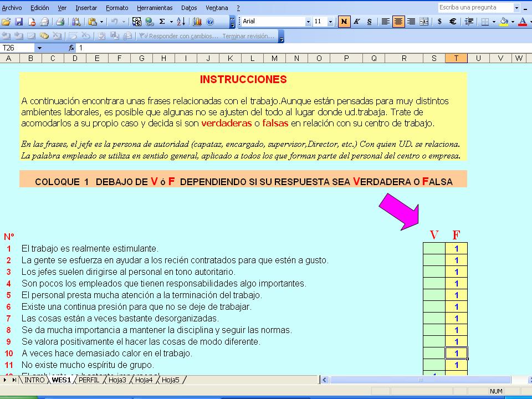Toggle Bold (N) formatting
This screenshot has height=399, width=532.
[x=344, y=22]
